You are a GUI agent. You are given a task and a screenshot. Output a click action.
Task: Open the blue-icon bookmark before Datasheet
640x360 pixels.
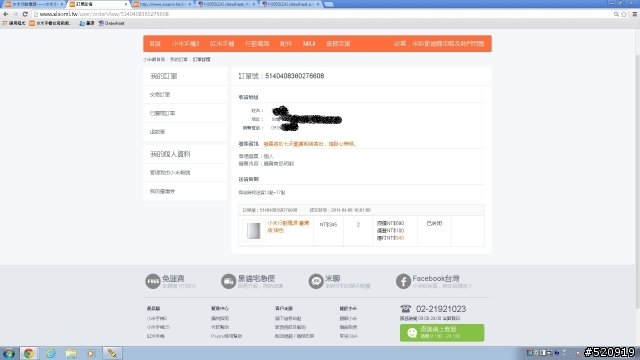[87, 23]
